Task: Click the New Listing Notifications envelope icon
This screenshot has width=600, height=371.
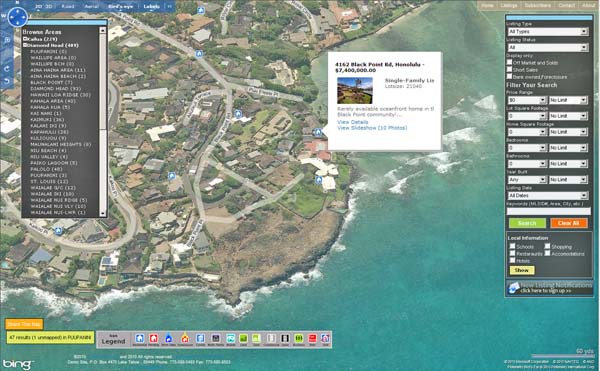Action: [514, 288]
